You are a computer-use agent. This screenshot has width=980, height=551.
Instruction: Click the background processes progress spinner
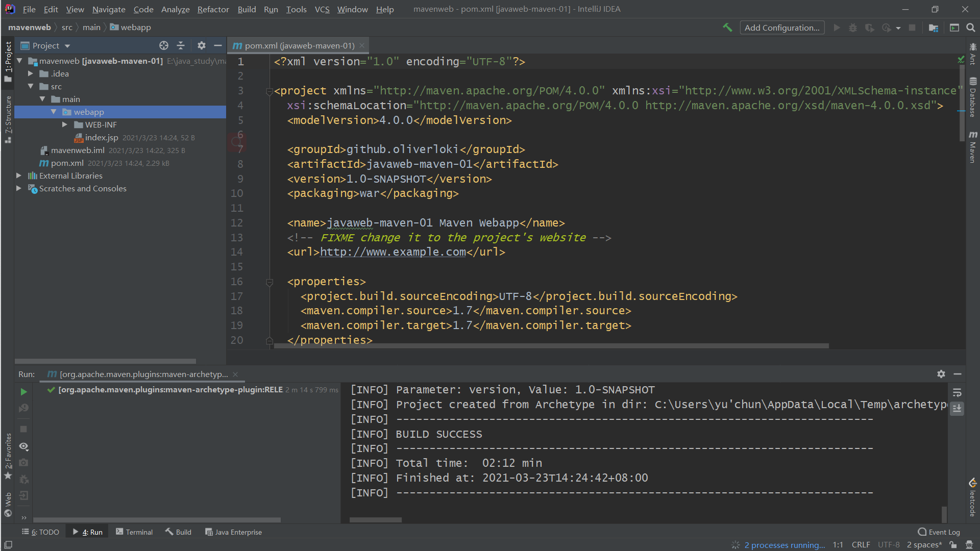736,545
